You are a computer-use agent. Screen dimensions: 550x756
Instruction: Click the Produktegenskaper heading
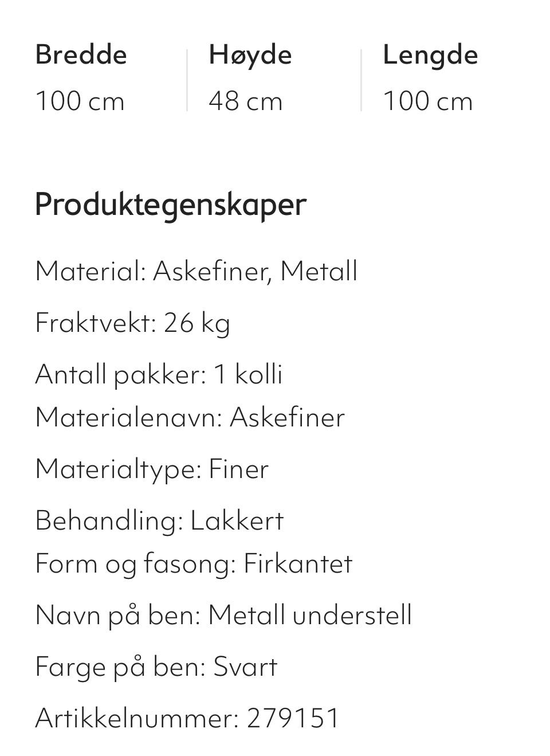tap(171, 205)
